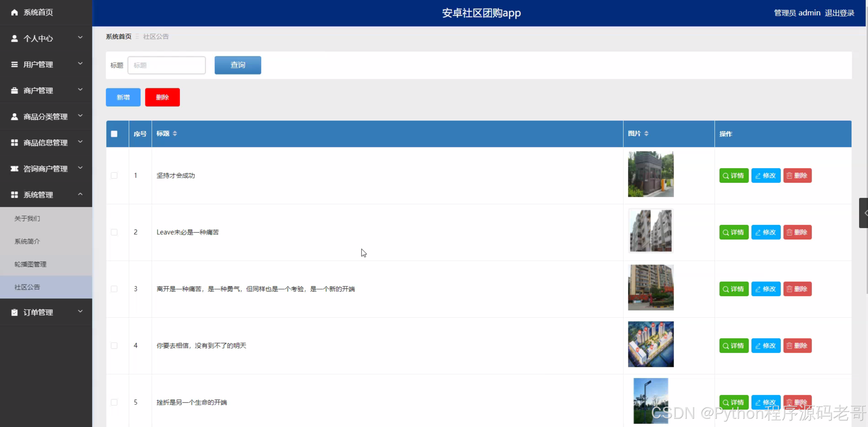868x427 pixels.
Task: Click the clipboard icon next to 订单管理
Action: click(x=14, y=312)
